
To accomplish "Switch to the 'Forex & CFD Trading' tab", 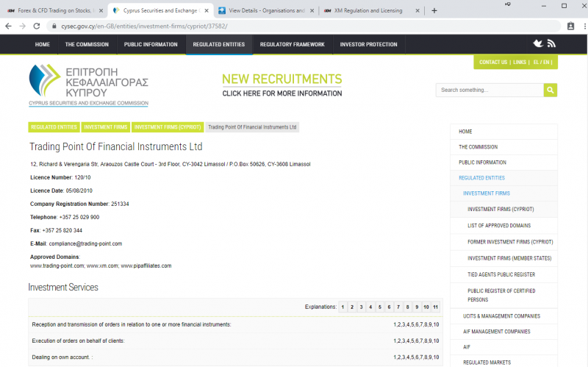I will 54,10.
